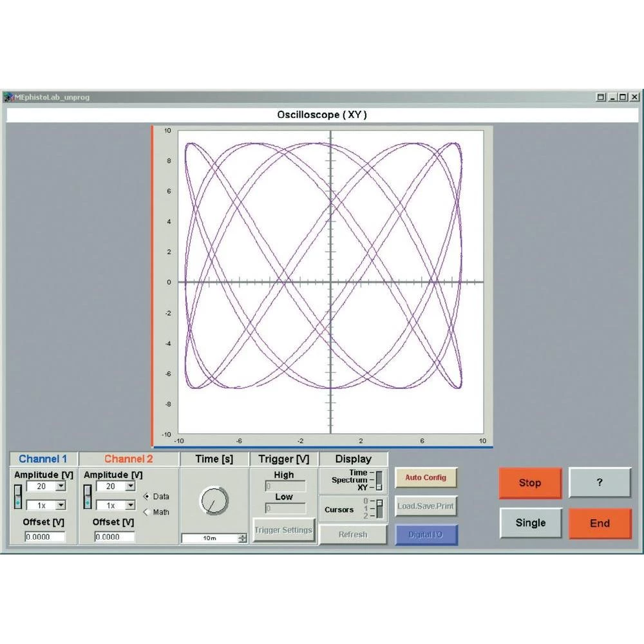Click the orange End button

pos(600,523)
